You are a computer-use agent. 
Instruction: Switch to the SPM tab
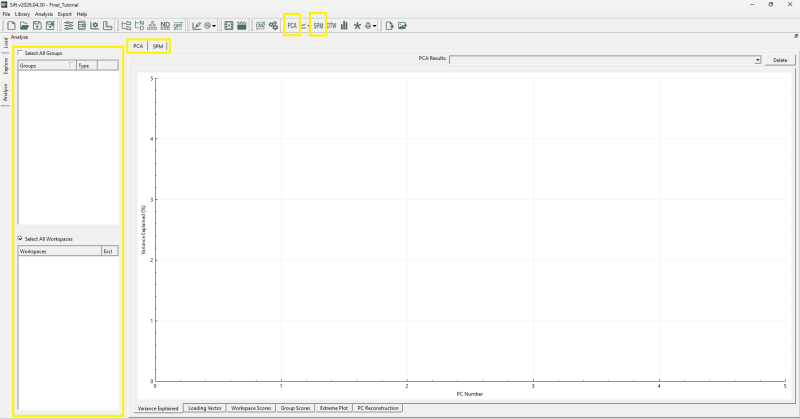[x=158, y=46]
